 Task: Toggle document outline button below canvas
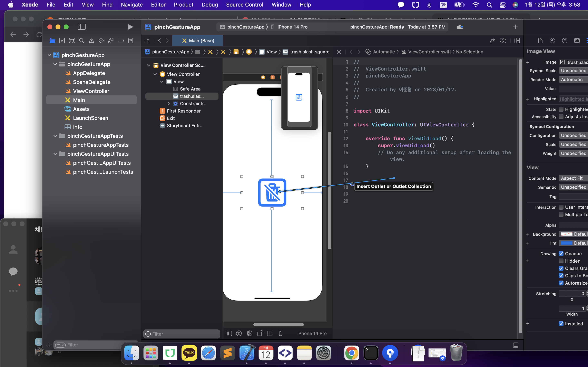[229, 333]
